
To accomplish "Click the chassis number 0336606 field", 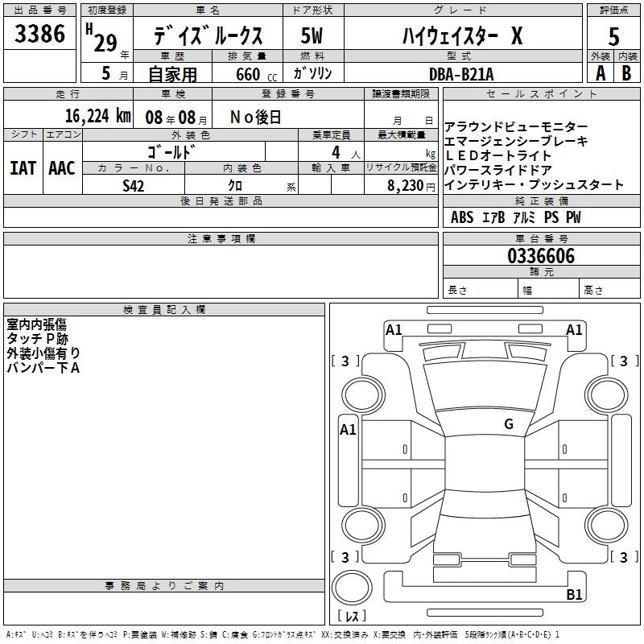I will click(541, 256).
